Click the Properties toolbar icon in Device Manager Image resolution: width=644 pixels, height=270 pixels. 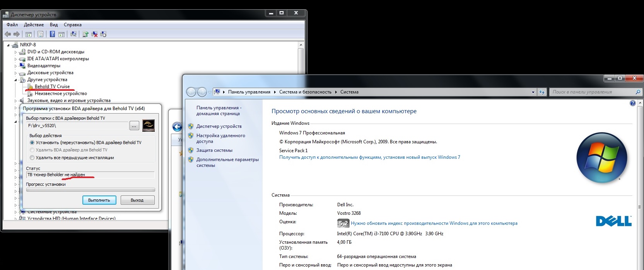40,34
